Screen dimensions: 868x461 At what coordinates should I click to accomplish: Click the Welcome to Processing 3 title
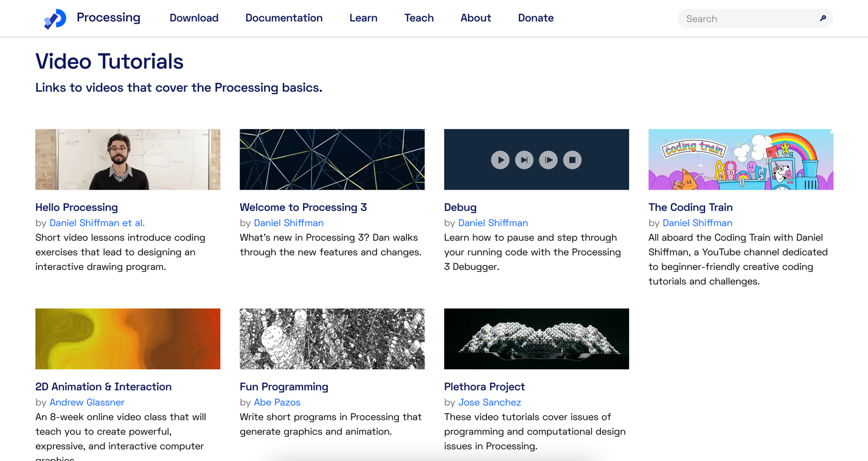point(304,207)
